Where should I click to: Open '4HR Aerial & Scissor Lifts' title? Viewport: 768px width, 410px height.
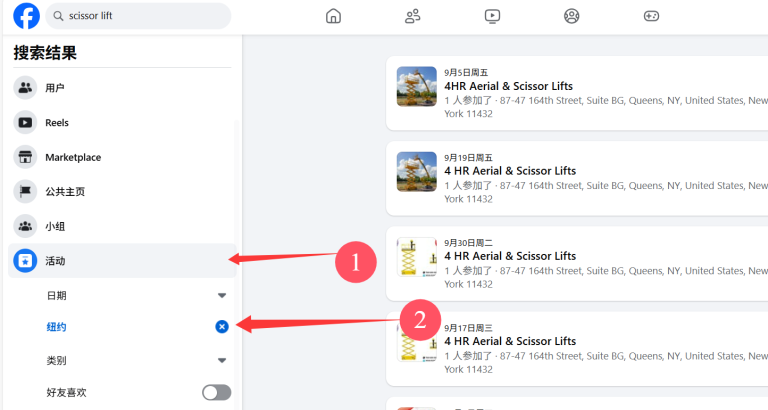point(508,86)
